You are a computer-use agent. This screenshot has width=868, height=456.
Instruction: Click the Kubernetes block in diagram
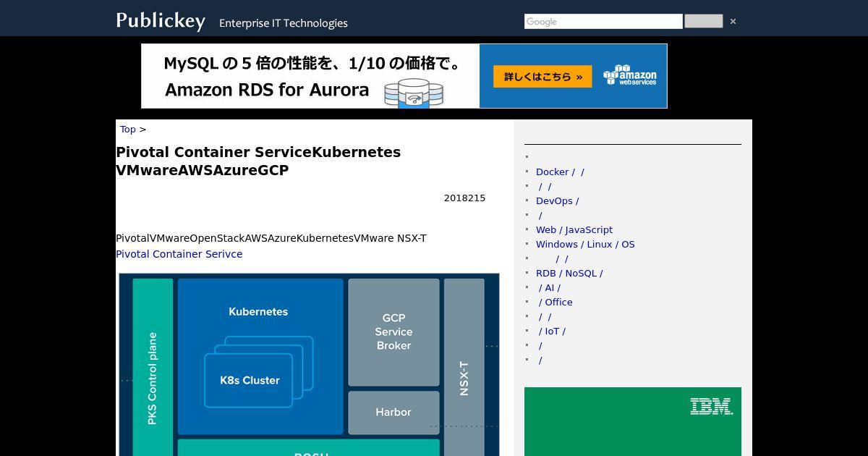click(x=260, y=356)
